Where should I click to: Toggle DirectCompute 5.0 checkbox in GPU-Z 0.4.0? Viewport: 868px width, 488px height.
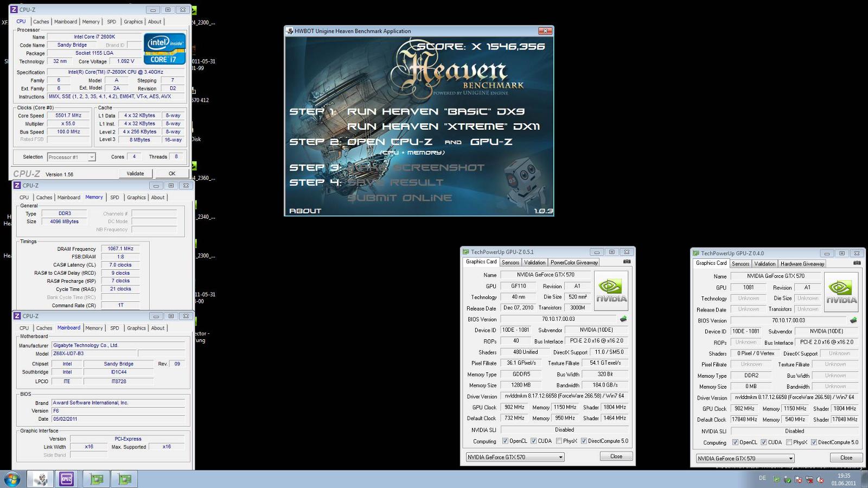click(814, 442)
